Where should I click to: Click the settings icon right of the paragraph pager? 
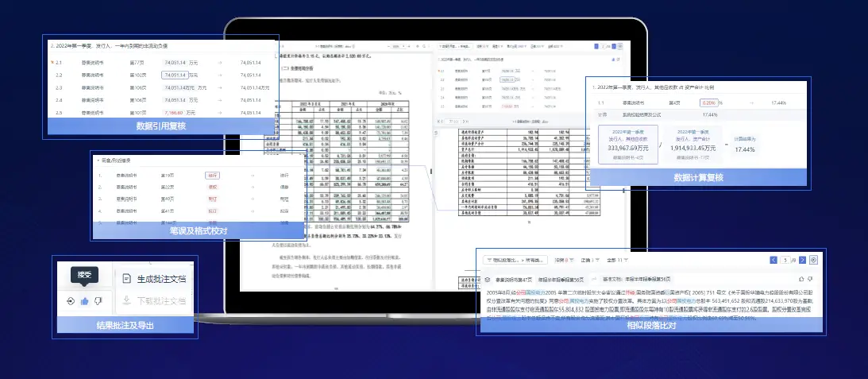813,260
